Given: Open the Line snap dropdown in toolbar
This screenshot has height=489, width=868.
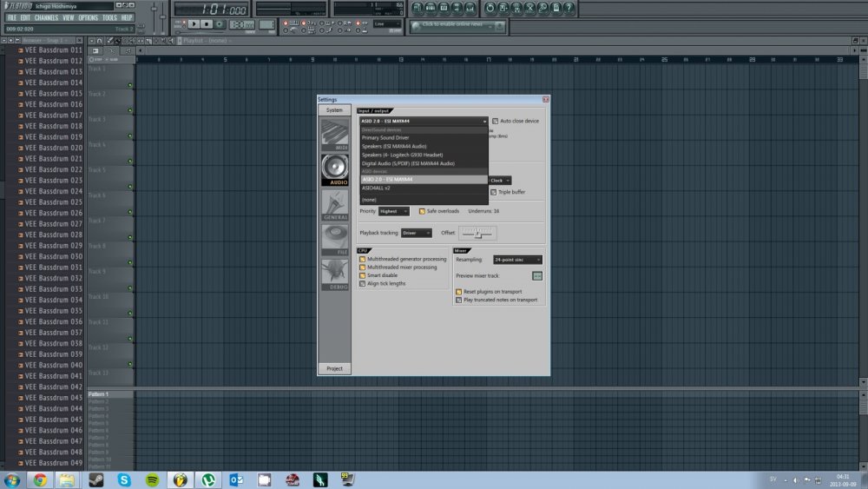Looking at the screenshot, I should click(x=387, y=23).
